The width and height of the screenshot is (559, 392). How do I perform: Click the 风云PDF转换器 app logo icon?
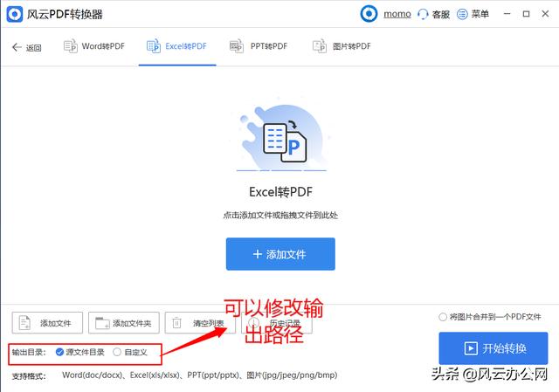click(x=15, y=14)
